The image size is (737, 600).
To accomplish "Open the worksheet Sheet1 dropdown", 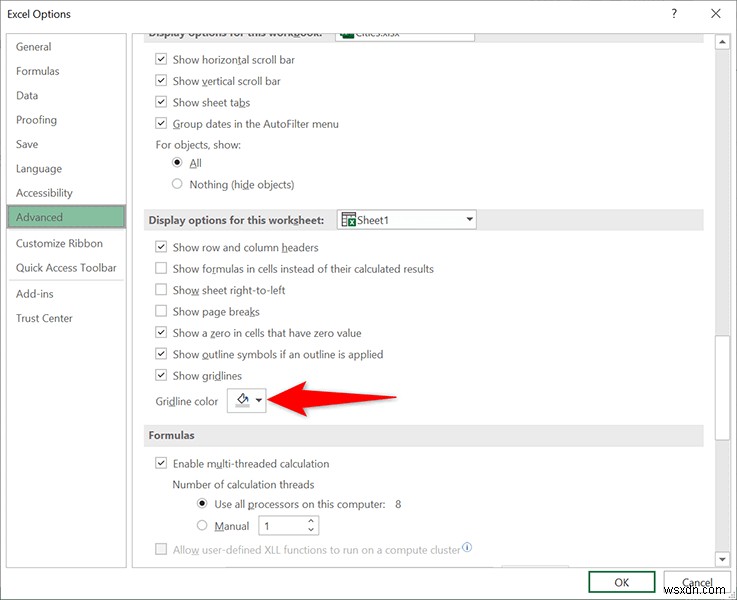I will [407, 219].
